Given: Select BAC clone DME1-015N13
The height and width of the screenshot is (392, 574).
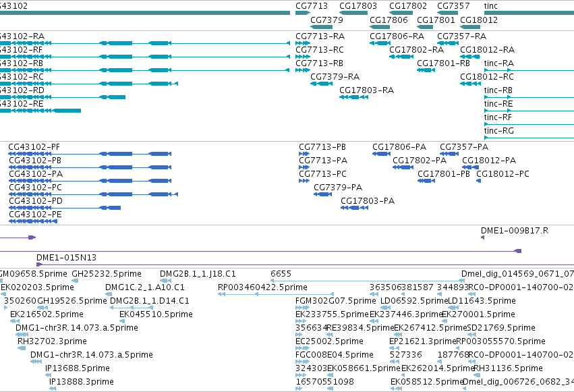Looking at the screenshot, I should coord(305,264).
